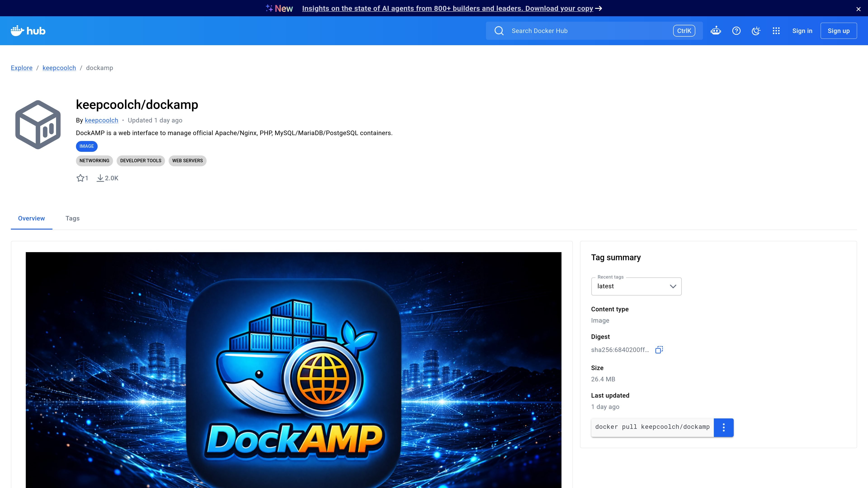Open the AI assistant robot icon
Viewport: 868px width, 488px height.
point(716,31)
